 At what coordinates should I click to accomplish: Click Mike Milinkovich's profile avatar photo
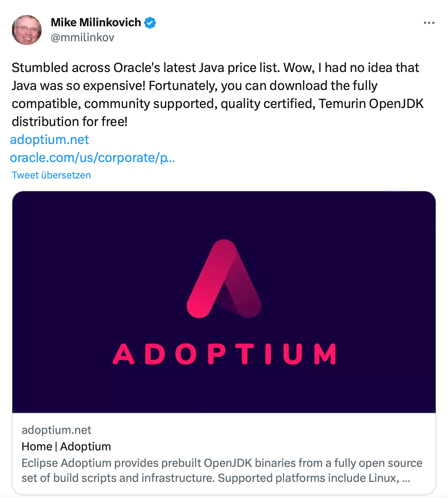coord(27,30)
